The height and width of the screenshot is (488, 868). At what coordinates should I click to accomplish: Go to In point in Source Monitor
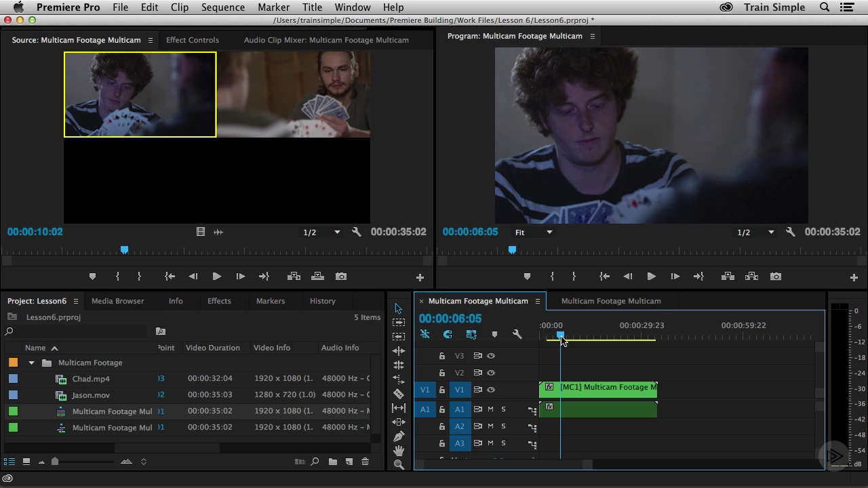pyautogui.click(x=170, y=277)
